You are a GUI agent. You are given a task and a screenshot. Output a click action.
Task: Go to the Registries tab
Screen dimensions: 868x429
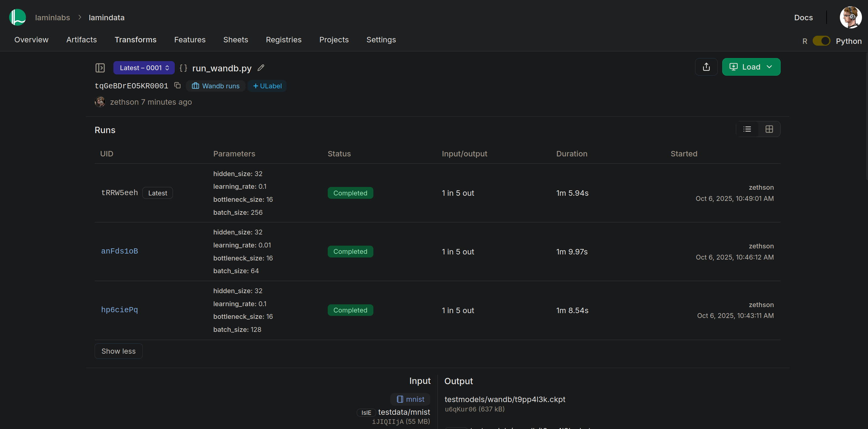283,40
